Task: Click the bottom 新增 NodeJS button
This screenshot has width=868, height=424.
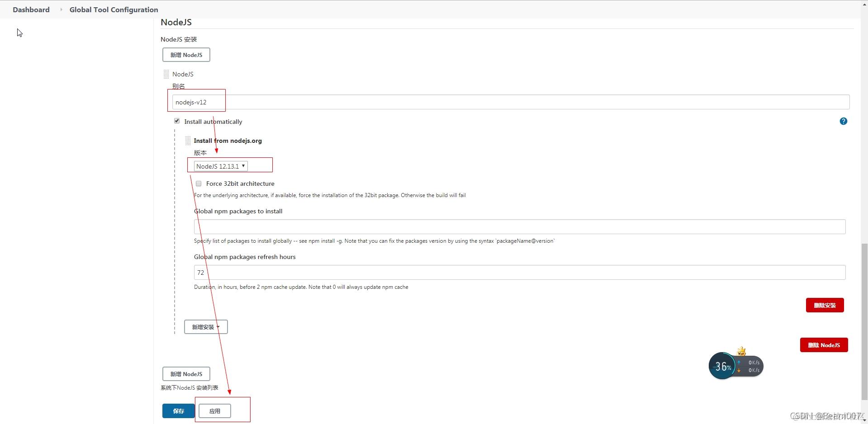Action: (186, 374)
